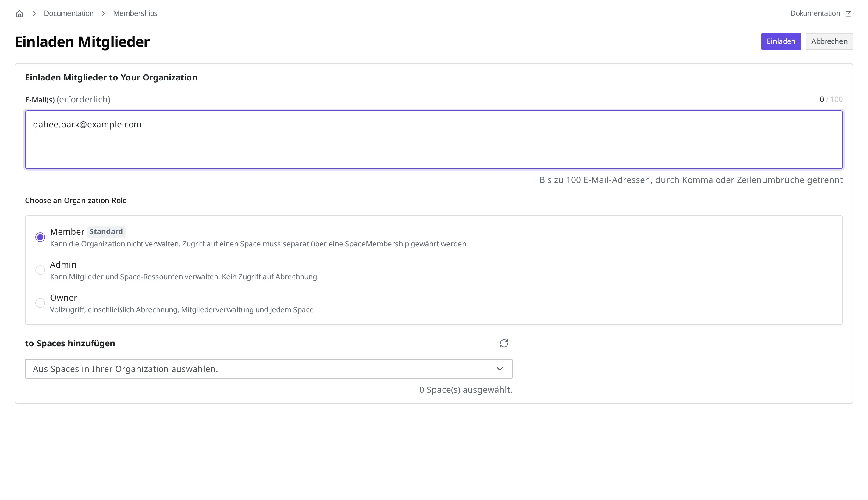Click the external link icon beside Dokumentation
The image size is (868, 500).
pyautogui.click(x=848, y=14)
